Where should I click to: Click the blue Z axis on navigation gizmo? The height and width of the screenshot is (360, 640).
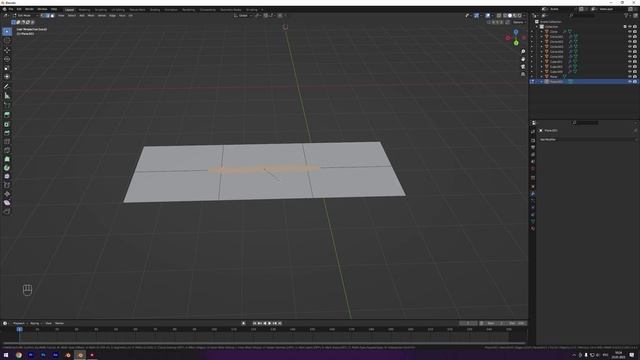click(x=516, y=32)
